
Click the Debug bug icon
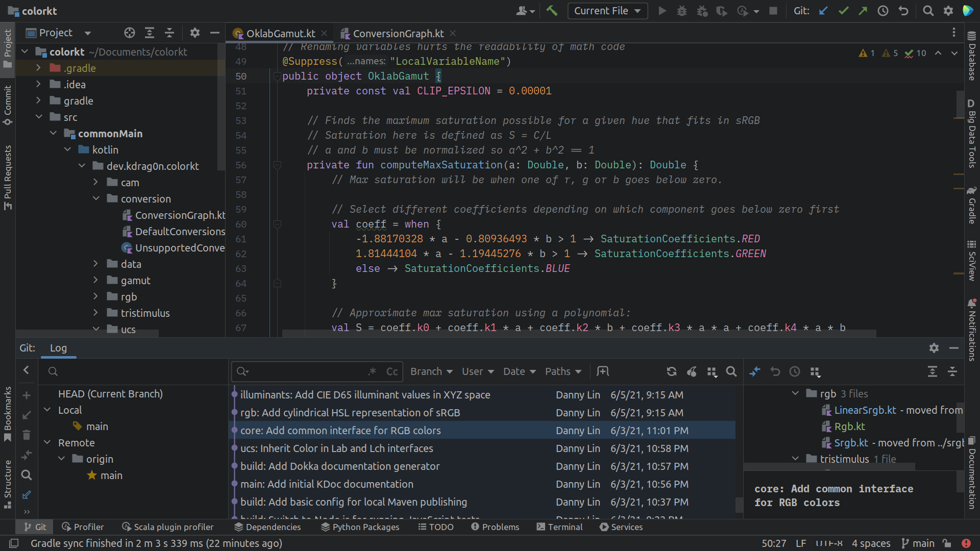[682, 11]
